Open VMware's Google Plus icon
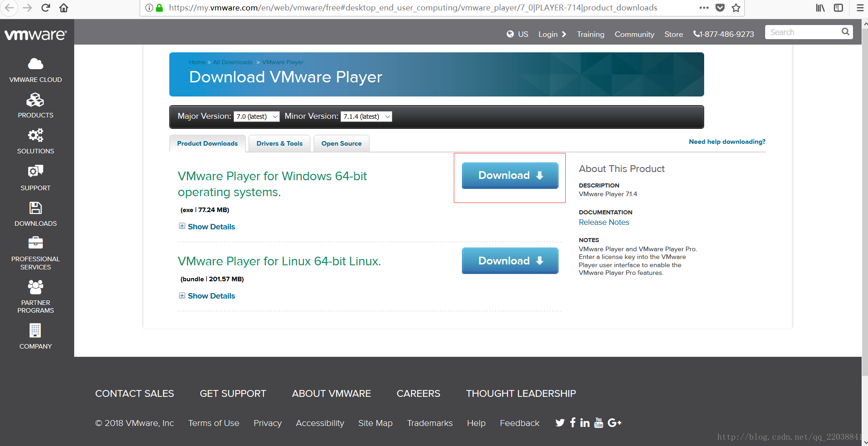 (x=614, y=423)
